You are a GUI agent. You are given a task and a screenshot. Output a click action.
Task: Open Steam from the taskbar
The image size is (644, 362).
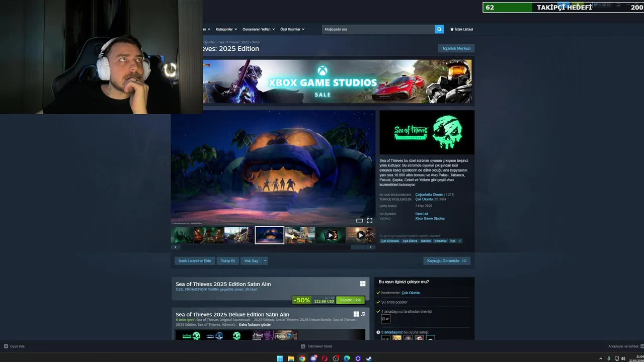coord(369,358)
